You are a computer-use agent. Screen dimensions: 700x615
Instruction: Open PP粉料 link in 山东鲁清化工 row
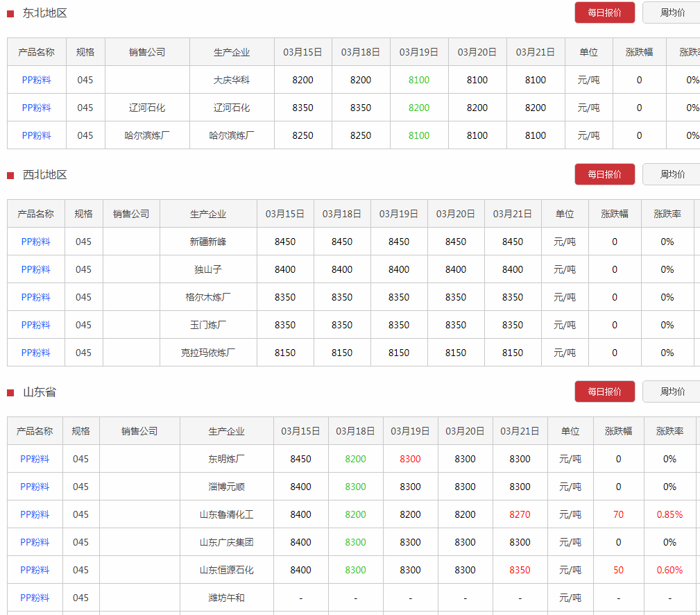35,514
